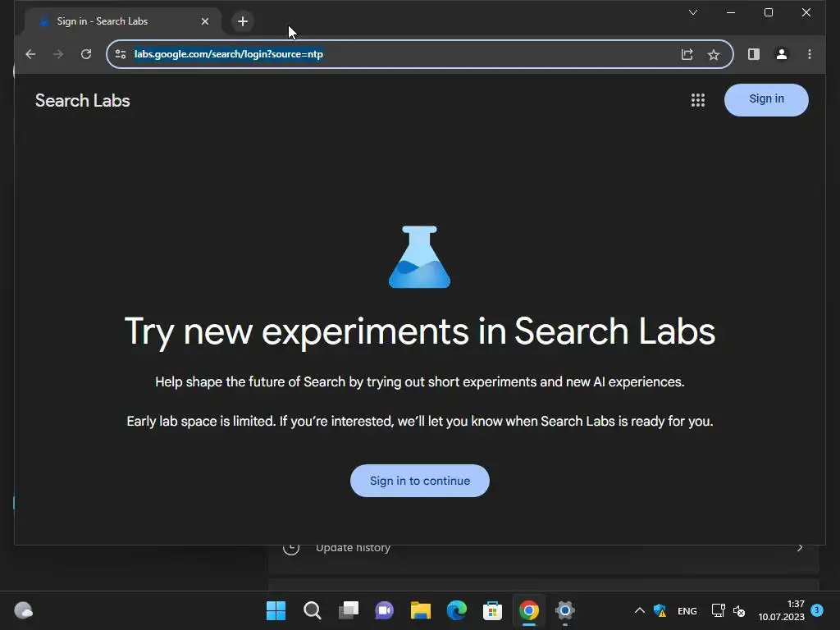
Task: Open Task View on the taskbar
Action: [x=349, y=610]
